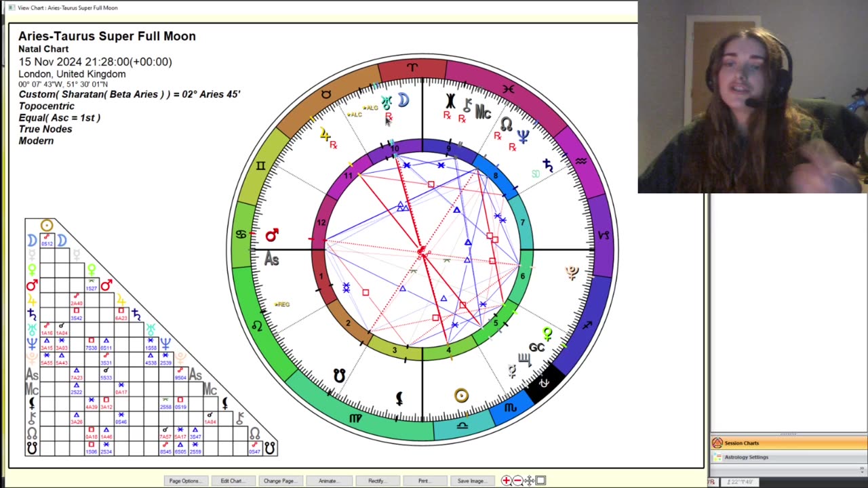Click house number 7 in wheel
868x488 pixels.
coord(522,222)
